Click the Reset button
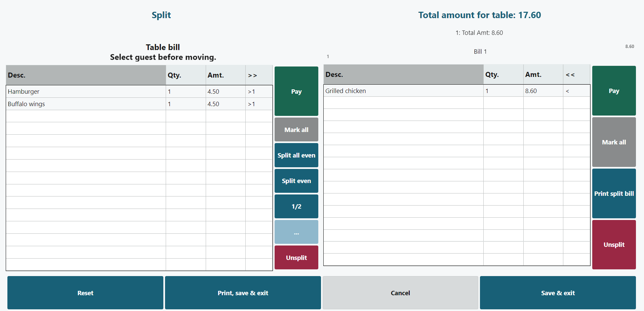 tap(85, 293)
